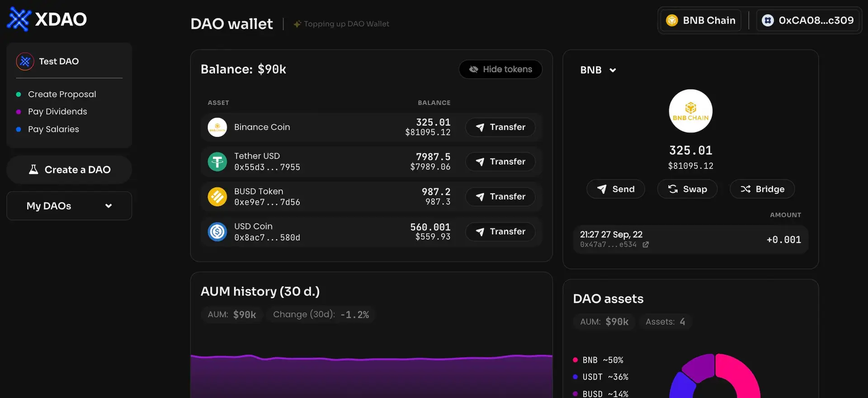Click the Test DAO avatar icon
The height and width of the screenshot is (398, 868).
pyautogui.click(x=25, y=61)
